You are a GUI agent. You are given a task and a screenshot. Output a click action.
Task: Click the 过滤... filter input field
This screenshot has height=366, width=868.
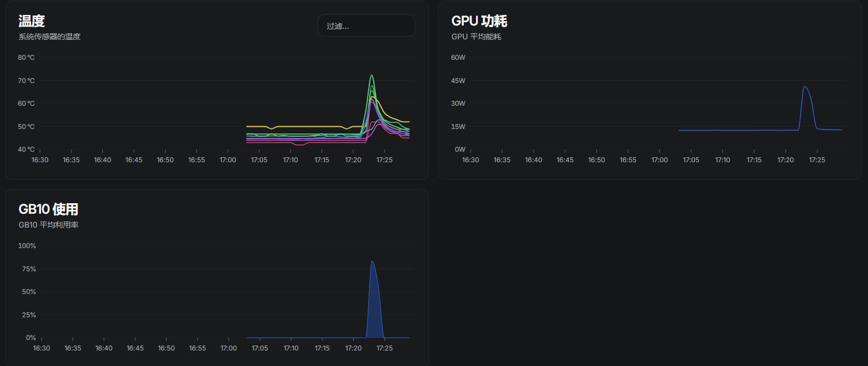366,25
